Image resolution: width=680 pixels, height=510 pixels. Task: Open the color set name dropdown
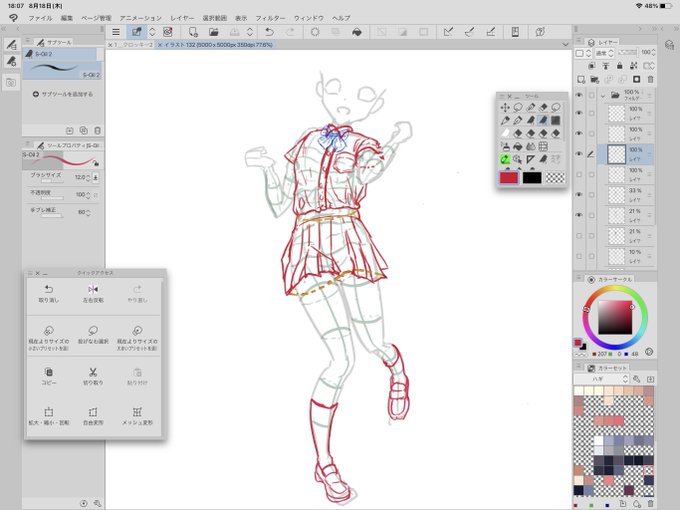(601, 379)
